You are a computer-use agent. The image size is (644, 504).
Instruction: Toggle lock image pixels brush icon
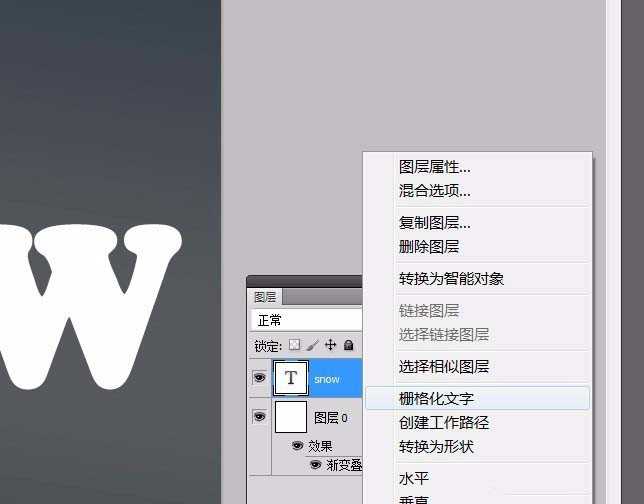(312, 345)
